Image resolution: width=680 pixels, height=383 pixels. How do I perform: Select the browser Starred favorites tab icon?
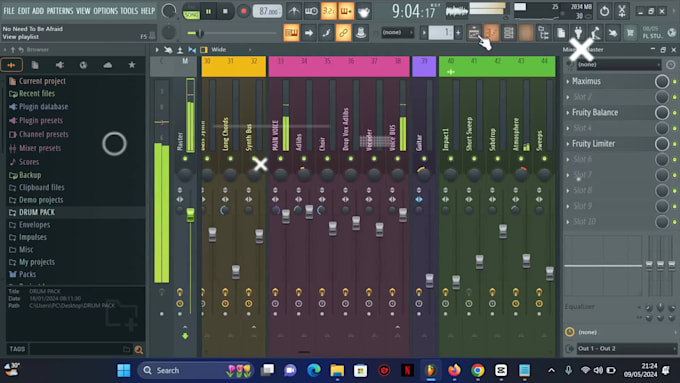tap(132, 65)
